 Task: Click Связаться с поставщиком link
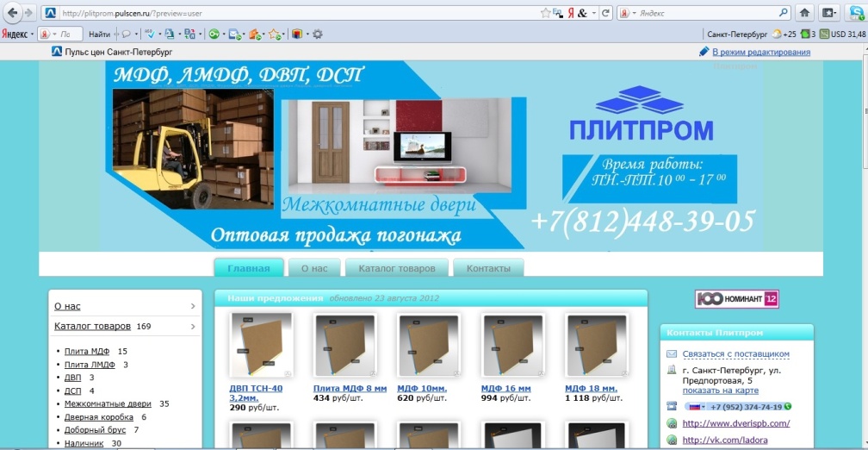tap(735, 353)
